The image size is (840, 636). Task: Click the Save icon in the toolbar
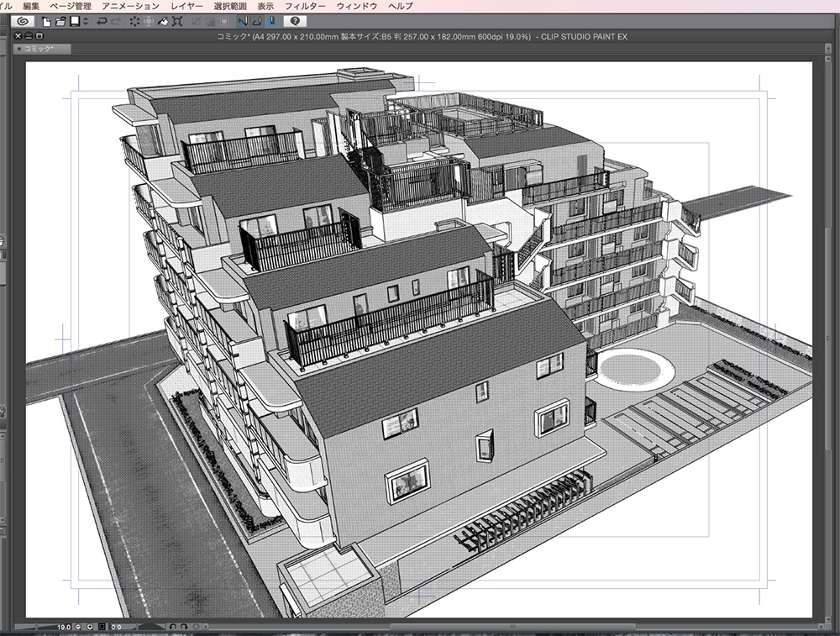pos(73,20)
